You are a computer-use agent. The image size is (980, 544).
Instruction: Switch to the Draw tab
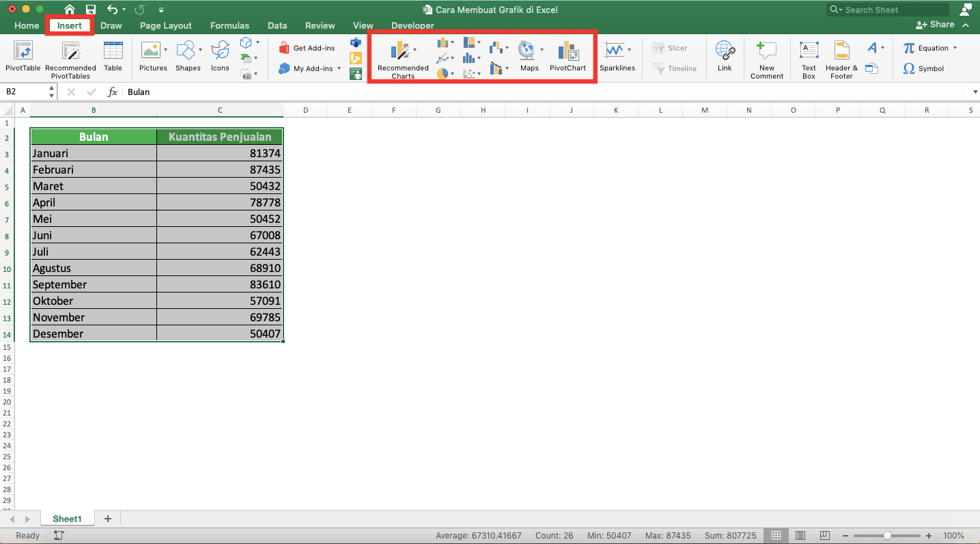click(x=111, y=25)
